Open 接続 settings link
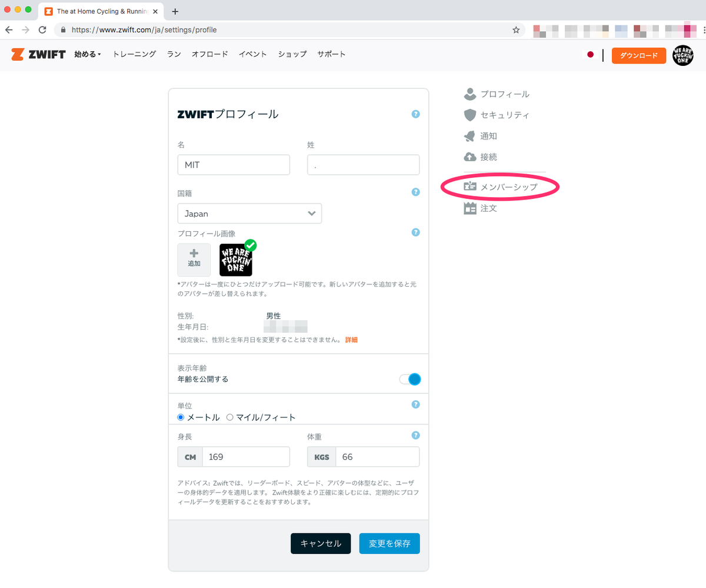This screenshot has width=706, height=588. tap(489, 157)
